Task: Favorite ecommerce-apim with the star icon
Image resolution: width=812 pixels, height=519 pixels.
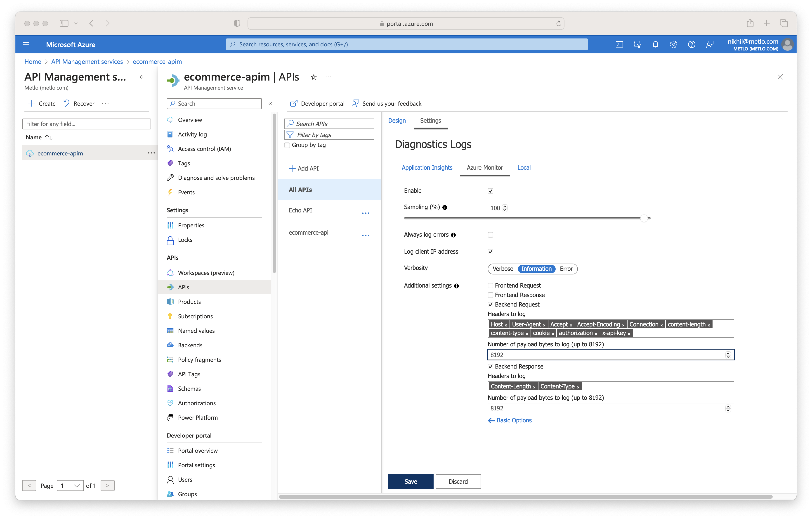Action: 314,77
